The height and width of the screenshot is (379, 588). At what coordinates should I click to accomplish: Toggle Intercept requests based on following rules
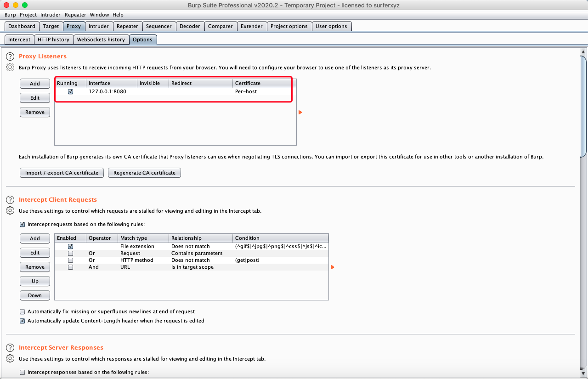[x=22, y=224]
